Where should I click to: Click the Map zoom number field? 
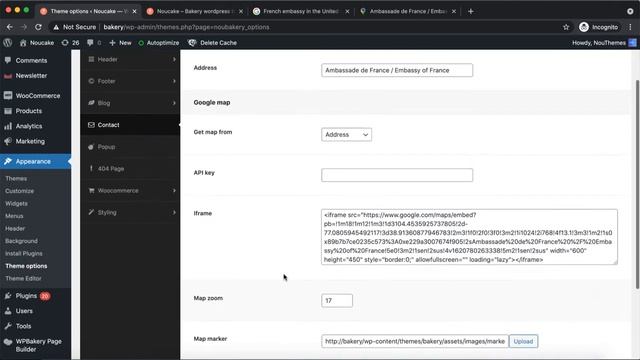tap(337, 300)
